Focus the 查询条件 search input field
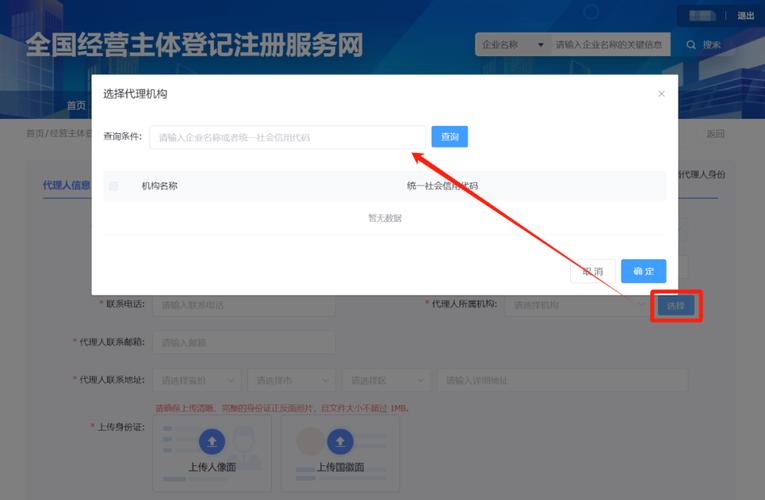 click(x=287, y=138)
